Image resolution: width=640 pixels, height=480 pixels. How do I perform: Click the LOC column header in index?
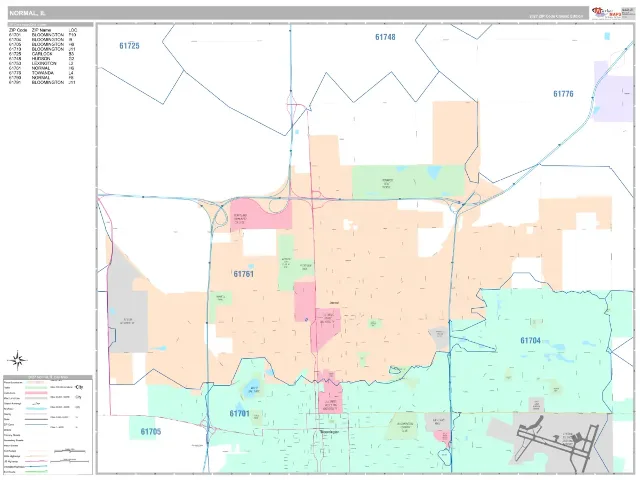tap(73, 30)
